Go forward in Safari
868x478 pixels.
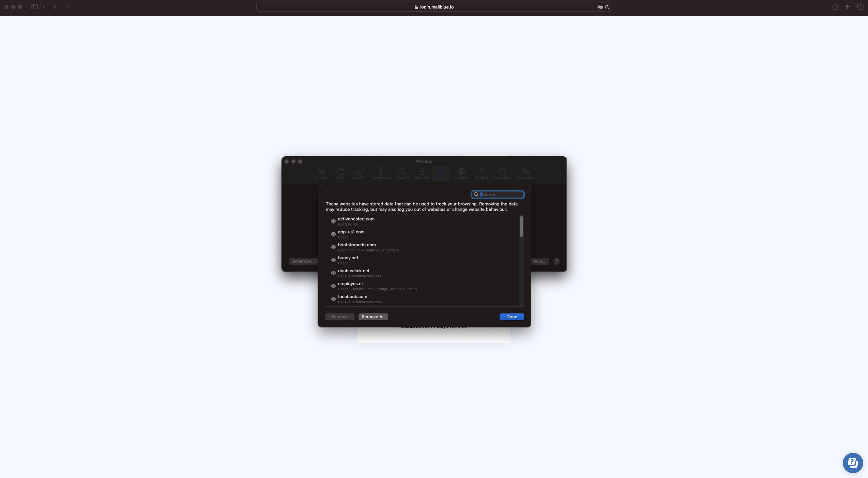pyautogui.click(x=67, y=7)
